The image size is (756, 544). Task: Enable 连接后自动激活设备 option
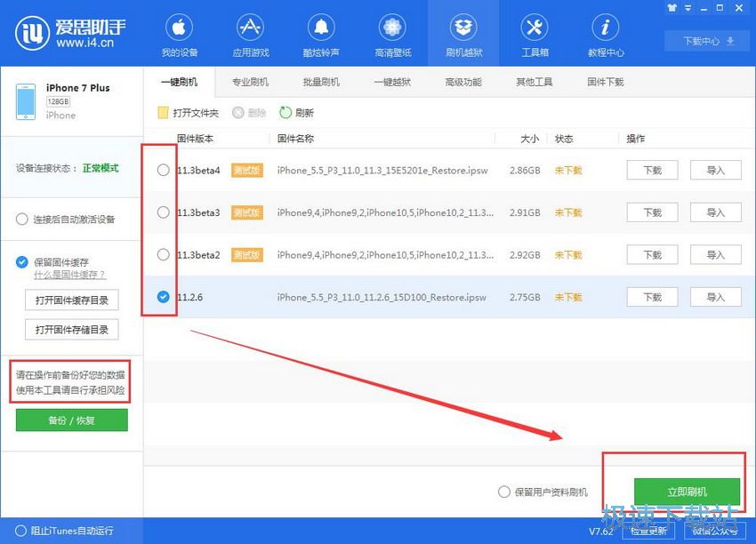click(21, 220)
